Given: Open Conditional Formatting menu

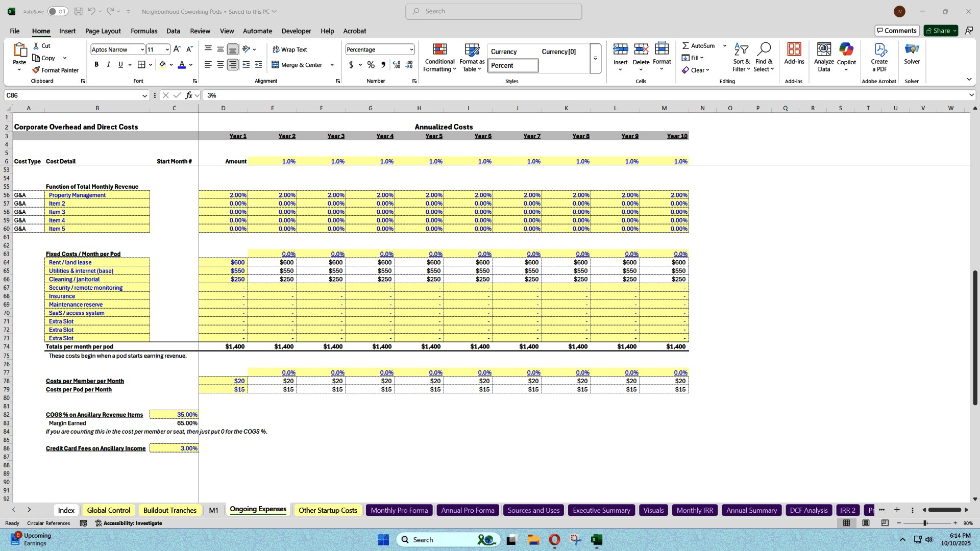Looking at the screenshot, I should pyautogui.click(x=439, y=58).
